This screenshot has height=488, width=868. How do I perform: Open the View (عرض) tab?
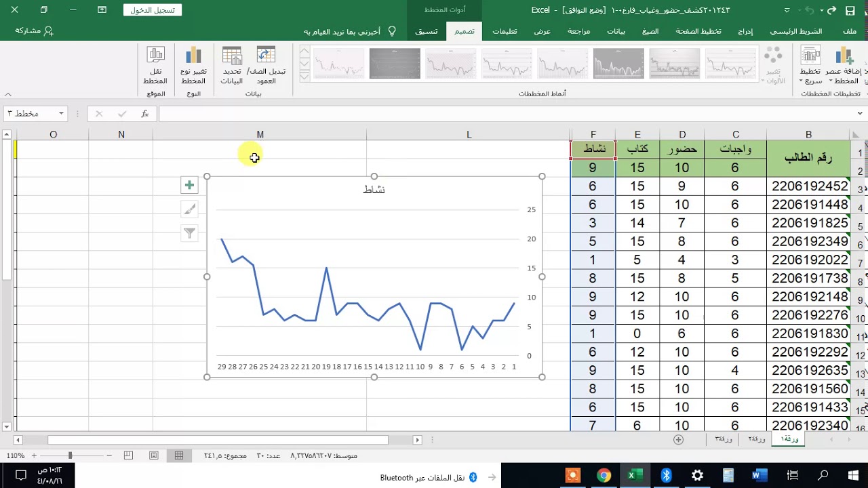(x=542, y=31)
